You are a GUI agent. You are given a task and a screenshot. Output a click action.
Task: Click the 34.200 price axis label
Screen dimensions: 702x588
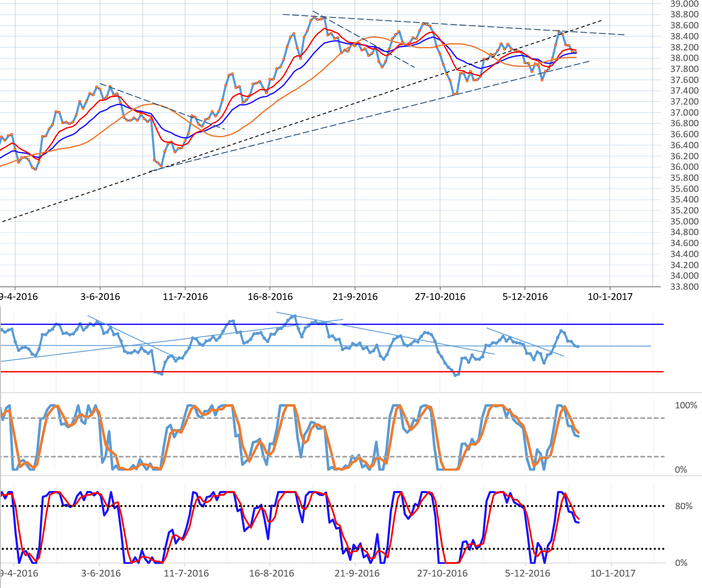coord(684,265)
